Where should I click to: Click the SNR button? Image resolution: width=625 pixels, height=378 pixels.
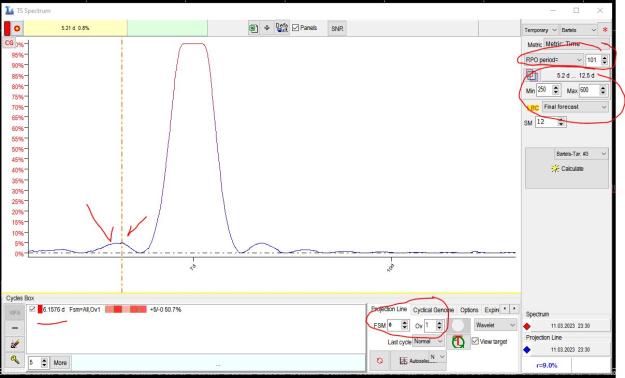point(337,28)
